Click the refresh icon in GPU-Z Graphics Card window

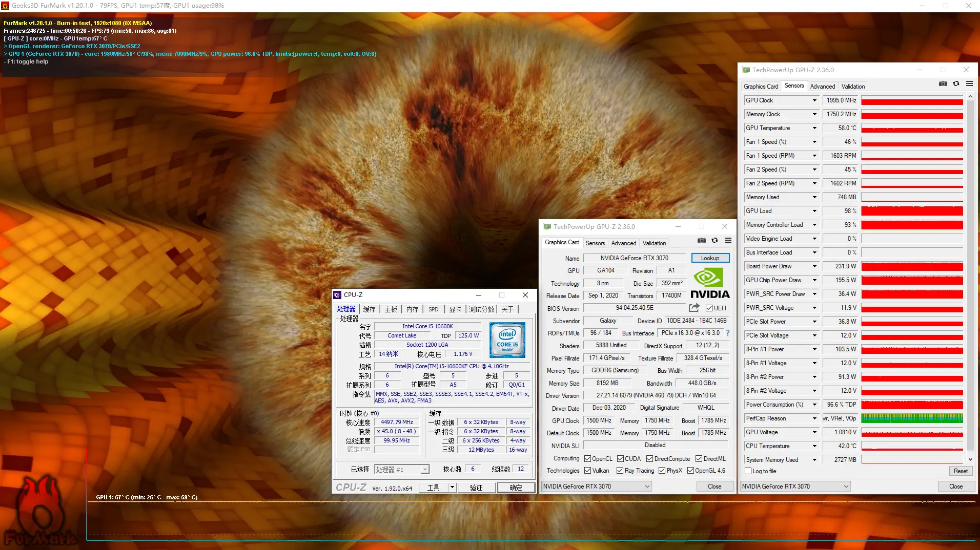[x=714, y=240]
